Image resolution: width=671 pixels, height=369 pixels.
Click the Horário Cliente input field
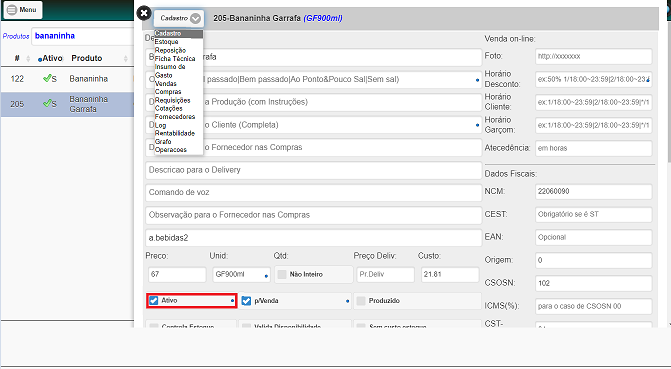[594, 102]
